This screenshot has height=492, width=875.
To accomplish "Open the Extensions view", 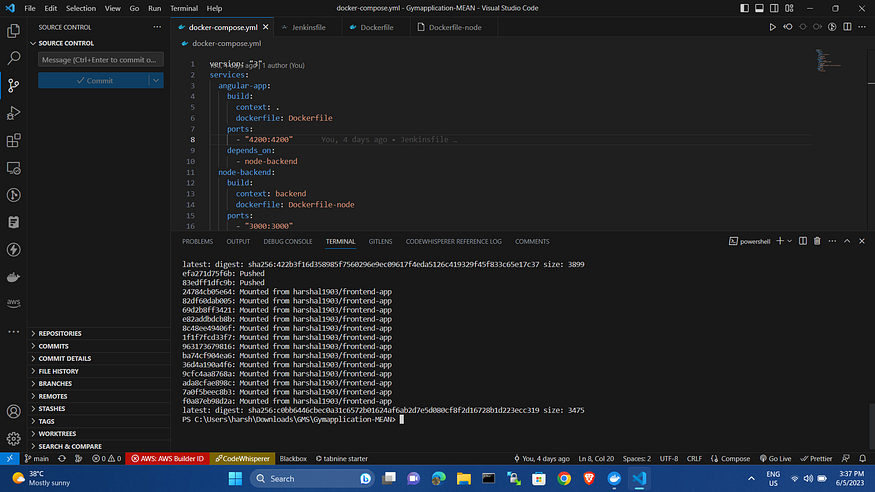I will (x=13, y=140).
